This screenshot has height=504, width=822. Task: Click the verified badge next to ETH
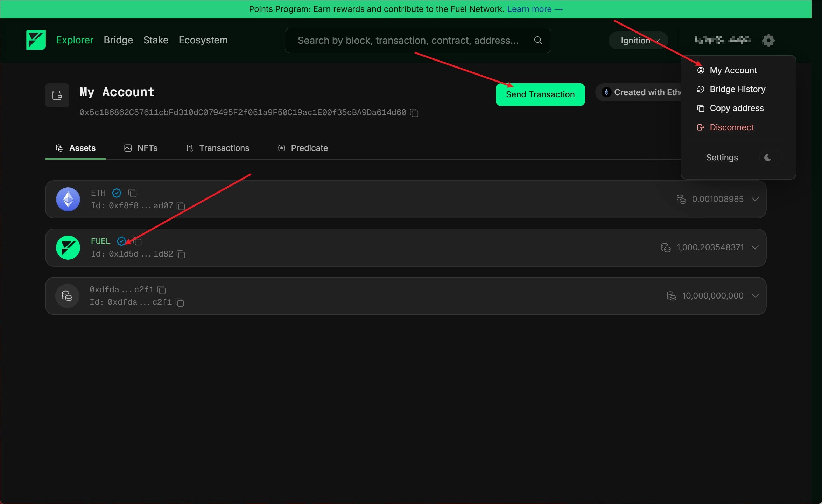[116, 193]
